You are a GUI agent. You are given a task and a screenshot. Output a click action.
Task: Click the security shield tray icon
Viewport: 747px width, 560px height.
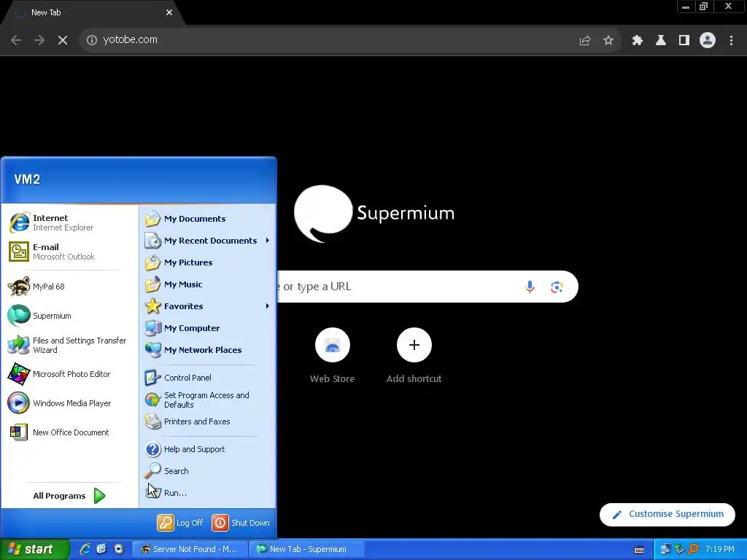679,550
